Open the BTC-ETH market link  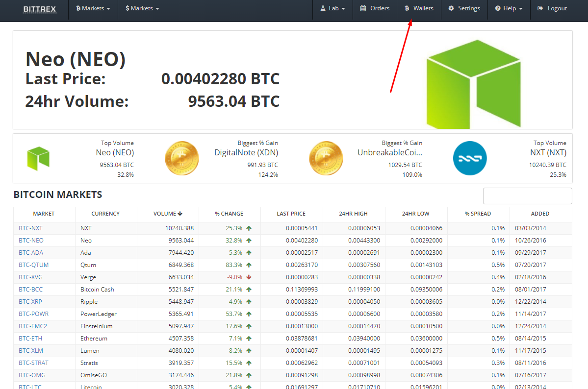point(30,339)
